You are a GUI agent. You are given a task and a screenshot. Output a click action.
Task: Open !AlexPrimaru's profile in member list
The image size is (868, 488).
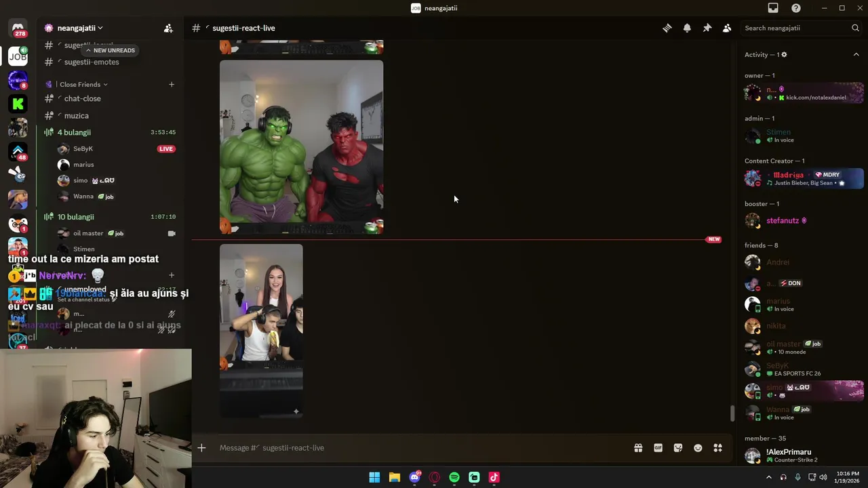click(x=804, y=455)
